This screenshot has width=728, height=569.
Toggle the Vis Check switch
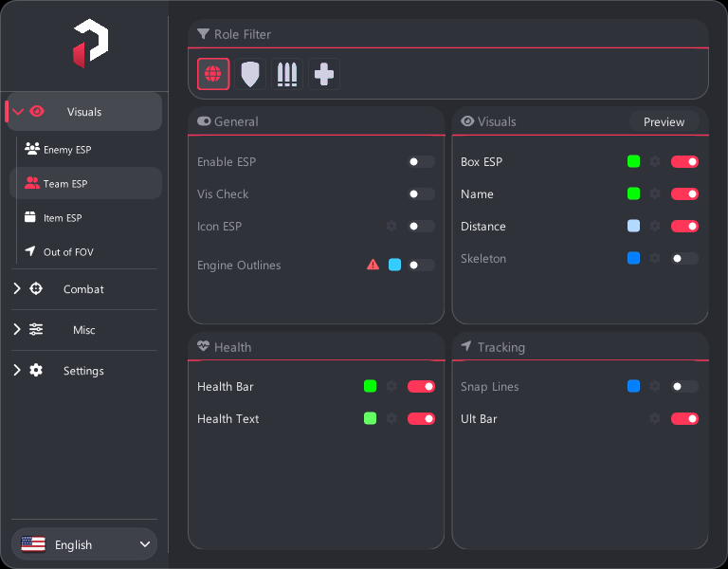point(421,193)
